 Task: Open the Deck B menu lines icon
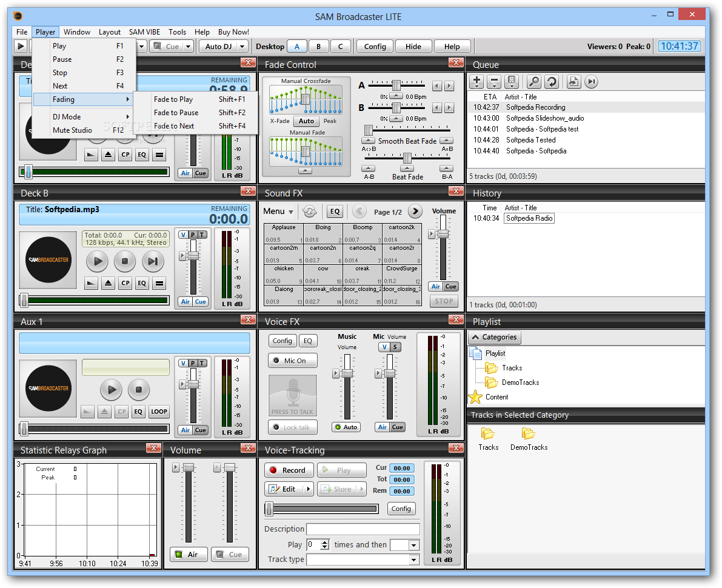159,283
